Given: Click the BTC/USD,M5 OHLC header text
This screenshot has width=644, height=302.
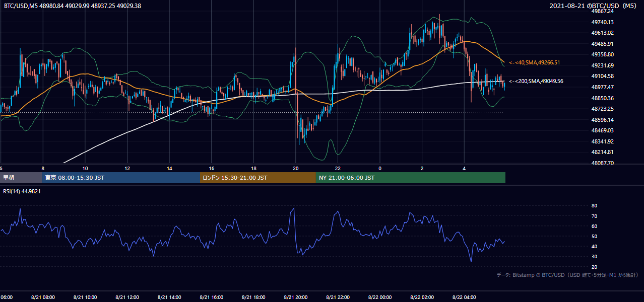Looking at the screenshot, I should click(x=73, y=6).
